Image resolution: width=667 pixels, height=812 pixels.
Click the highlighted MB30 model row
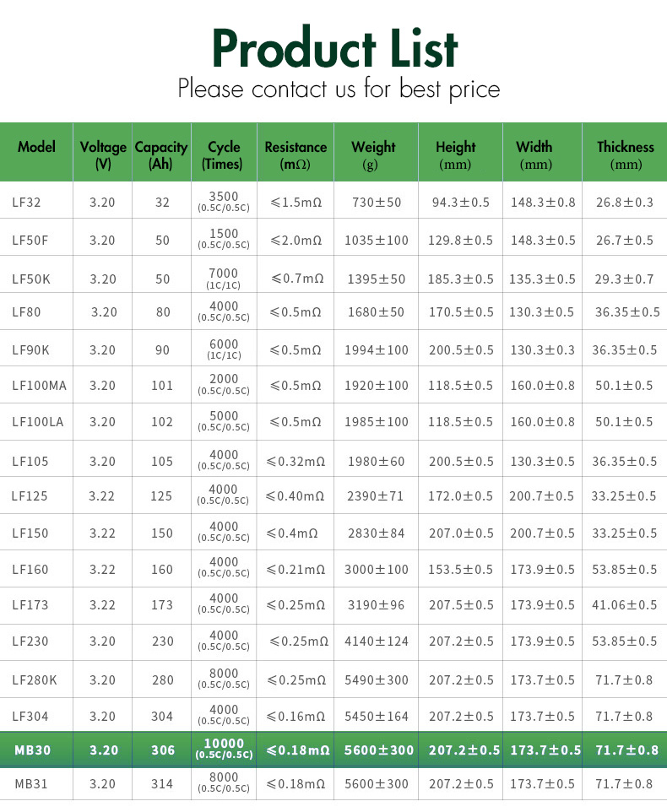333,750
